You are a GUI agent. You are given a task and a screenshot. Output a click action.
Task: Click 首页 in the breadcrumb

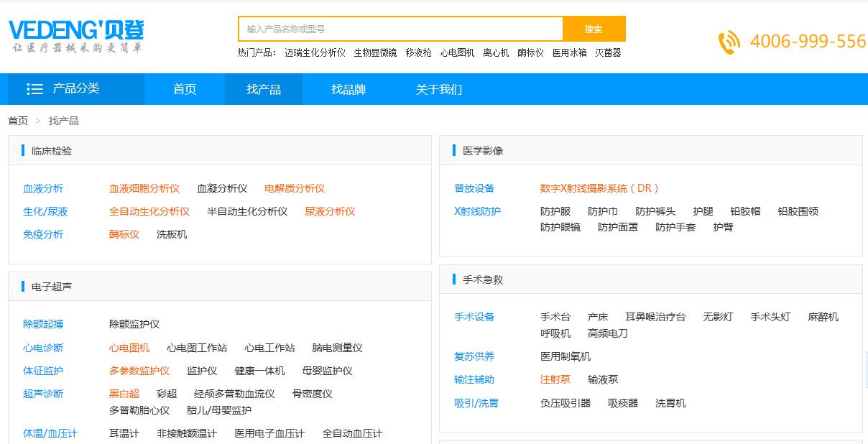(18, 121)
